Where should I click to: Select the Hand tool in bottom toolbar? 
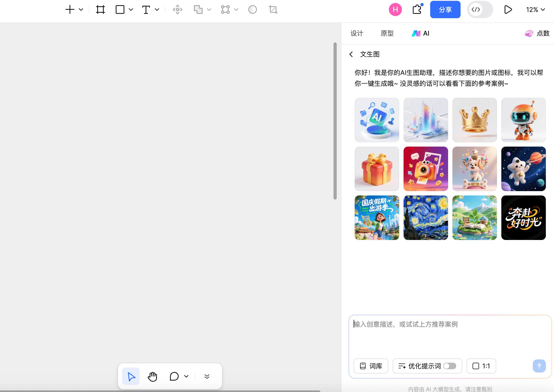tap(152, 377)
